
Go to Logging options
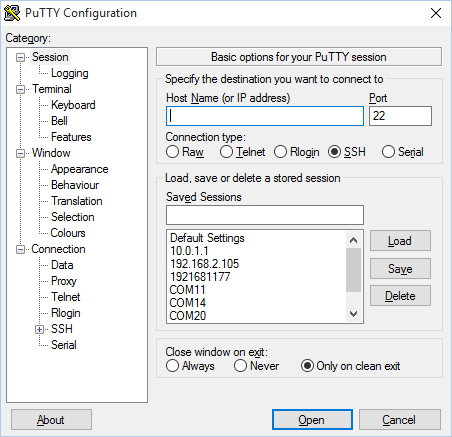pos(70,73)
